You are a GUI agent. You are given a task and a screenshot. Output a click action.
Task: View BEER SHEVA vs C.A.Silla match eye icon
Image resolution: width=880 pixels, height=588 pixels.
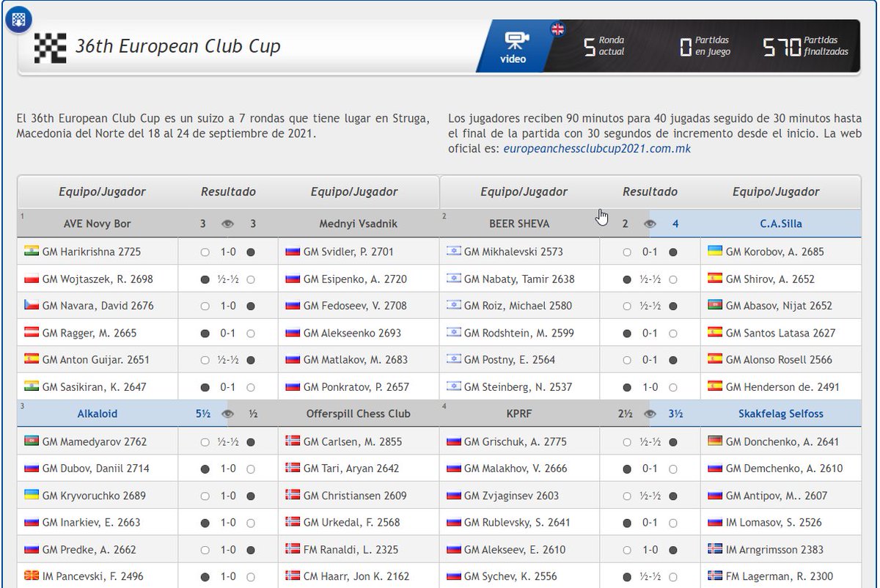point(650,224)
